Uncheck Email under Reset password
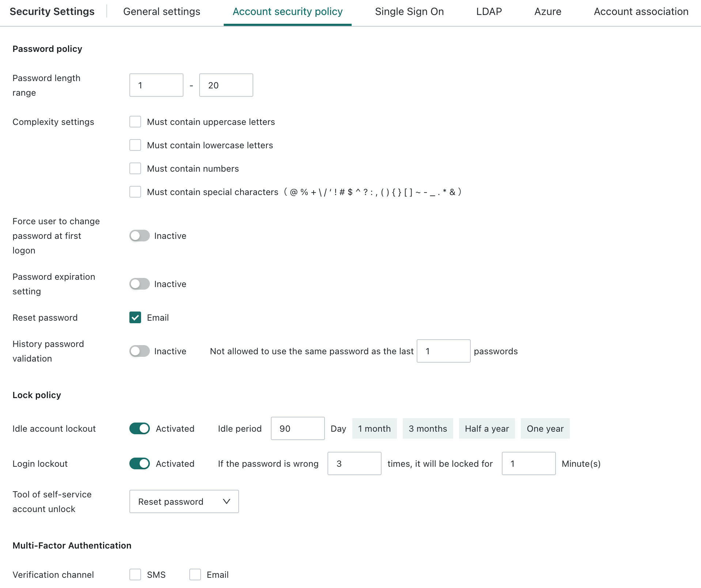701x588 pixels. 135,317
